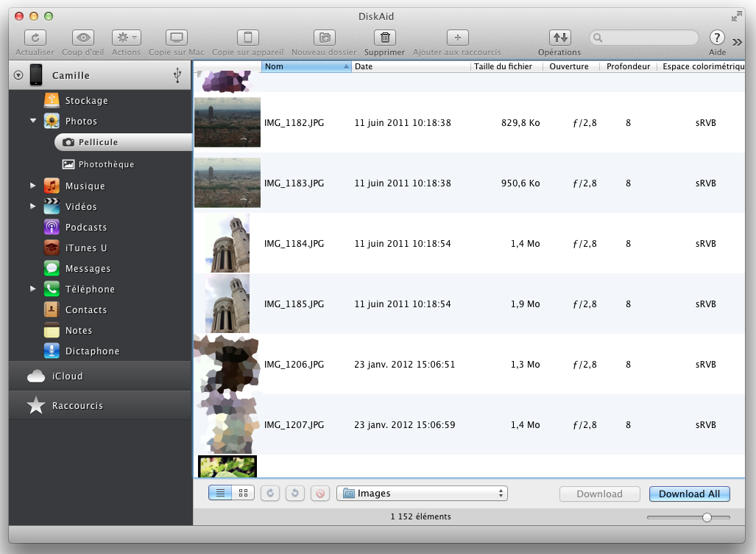Toggle the Camille device disclosure arrow
Screen dimensions: 756x554
tap(18, 75)
